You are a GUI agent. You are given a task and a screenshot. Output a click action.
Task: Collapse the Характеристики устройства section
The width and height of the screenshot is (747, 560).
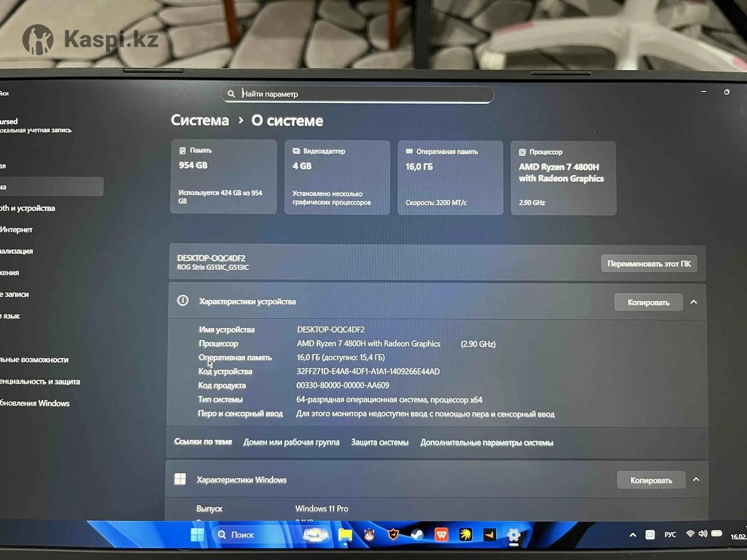coord(693,302)
